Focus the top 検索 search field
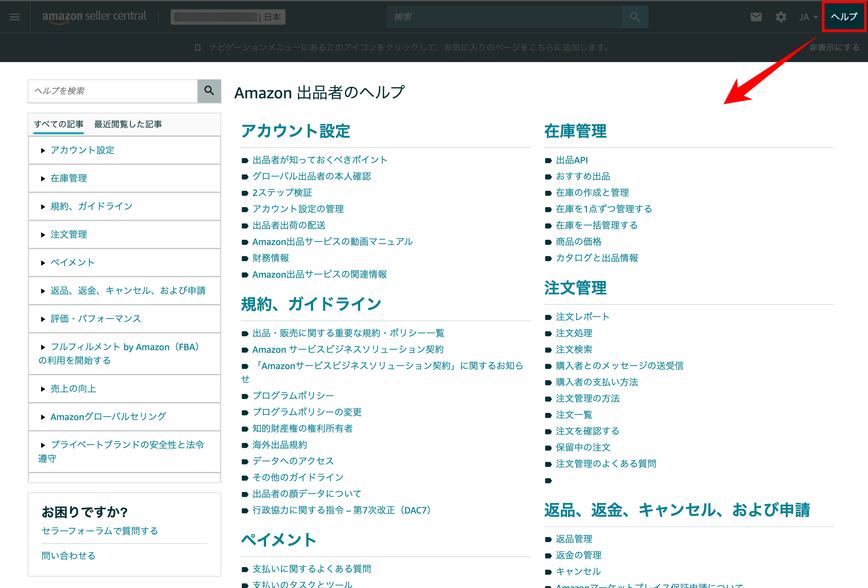 click(505, 17)
